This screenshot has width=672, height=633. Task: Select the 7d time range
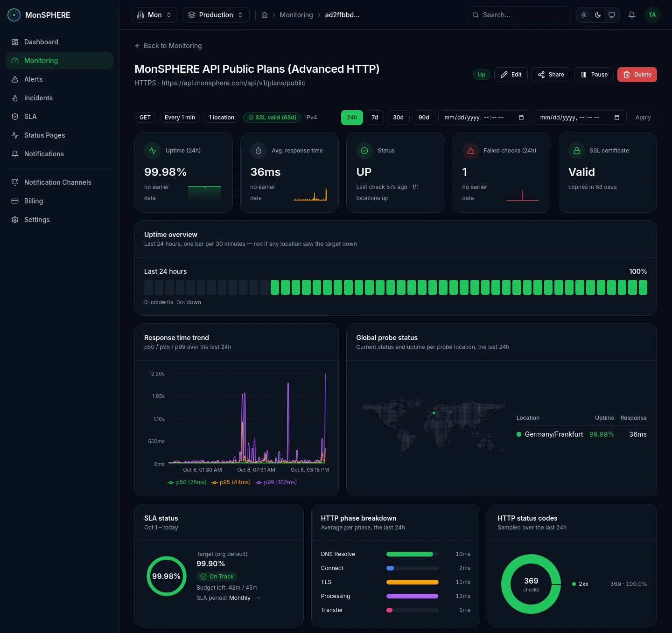click(375, 118)
